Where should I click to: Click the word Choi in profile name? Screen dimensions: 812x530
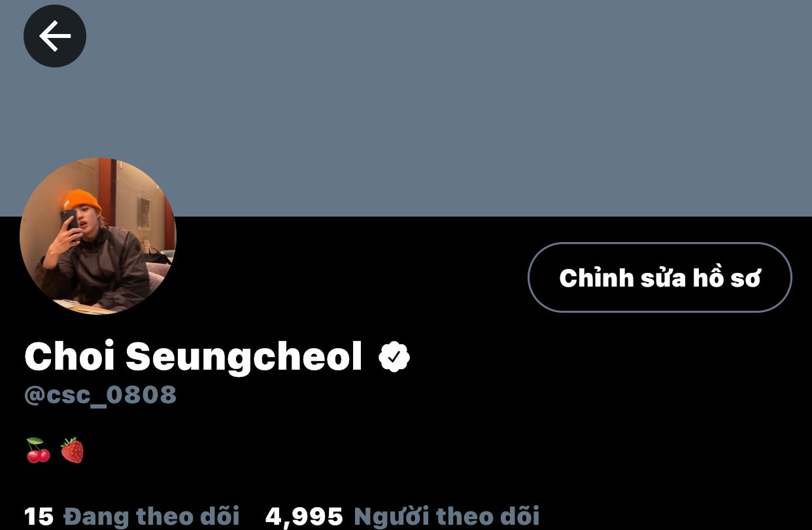pos(70,357)
